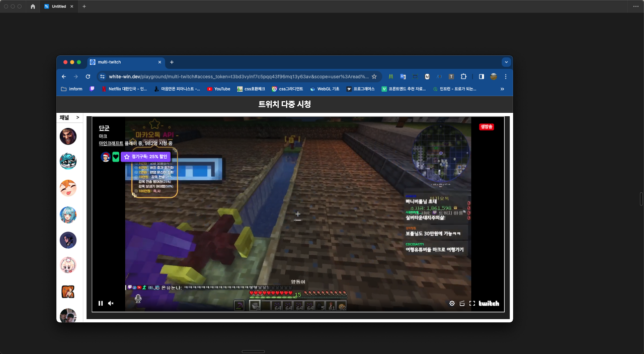Open Chrome tab search dropdown arrow
This screenshot has height=354, width=644.
[506, 62]
